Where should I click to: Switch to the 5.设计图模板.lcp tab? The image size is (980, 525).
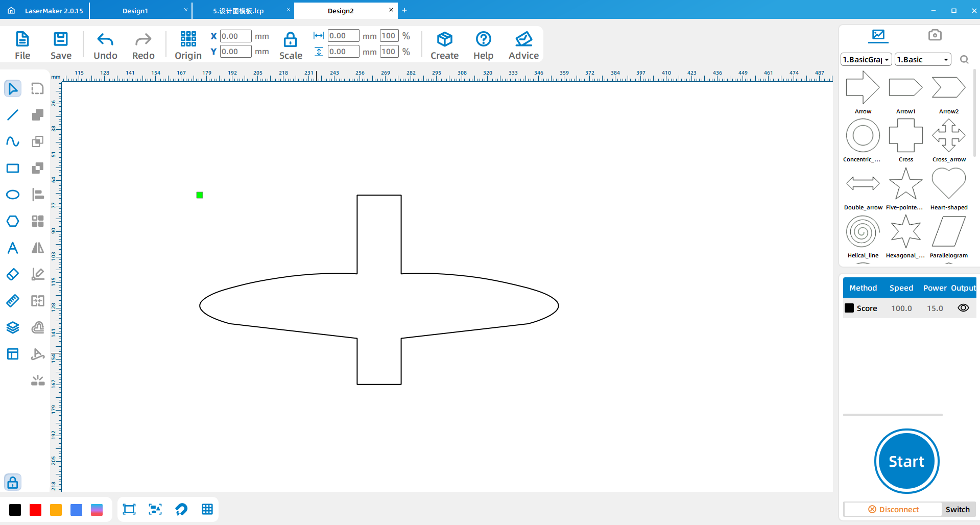tap(238, 11)
